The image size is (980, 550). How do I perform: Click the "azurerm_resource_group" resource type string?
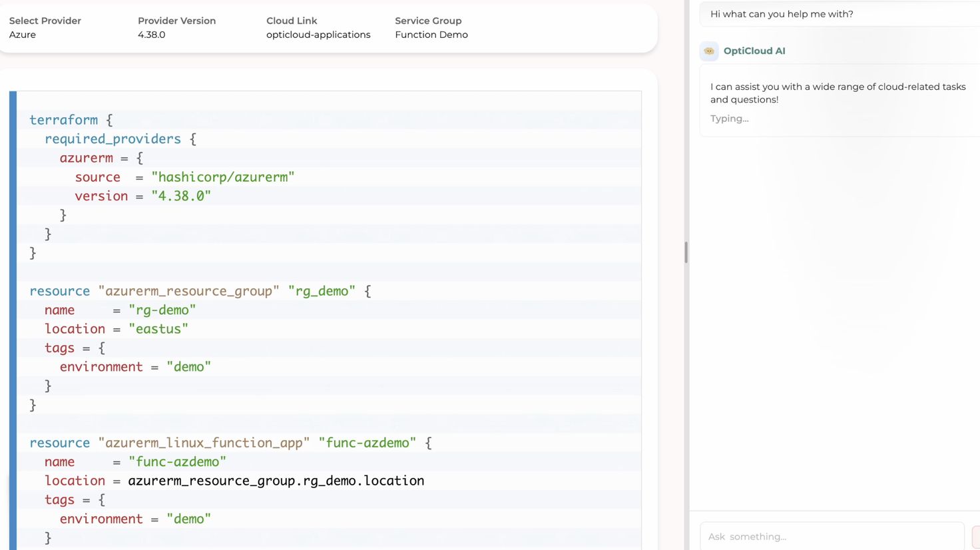pyautogui.click(x=189, y=291)
